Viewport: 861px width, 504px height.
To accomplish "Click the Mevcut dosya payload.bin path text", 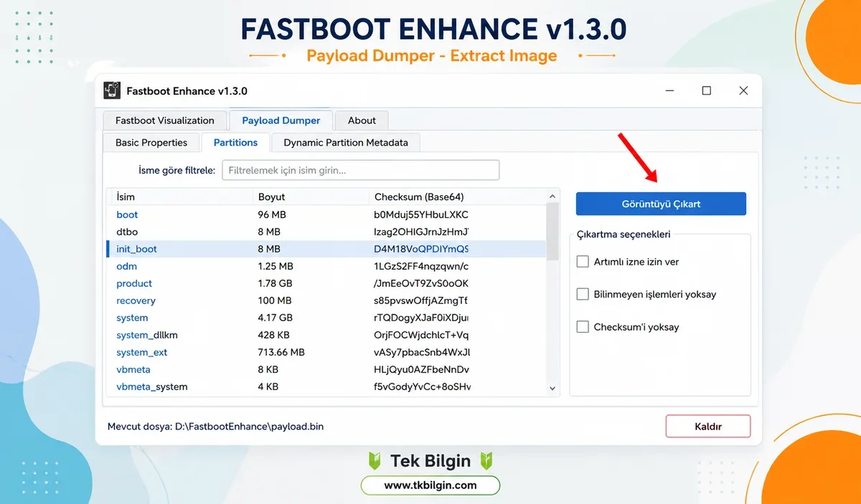I will pos(215,426).
